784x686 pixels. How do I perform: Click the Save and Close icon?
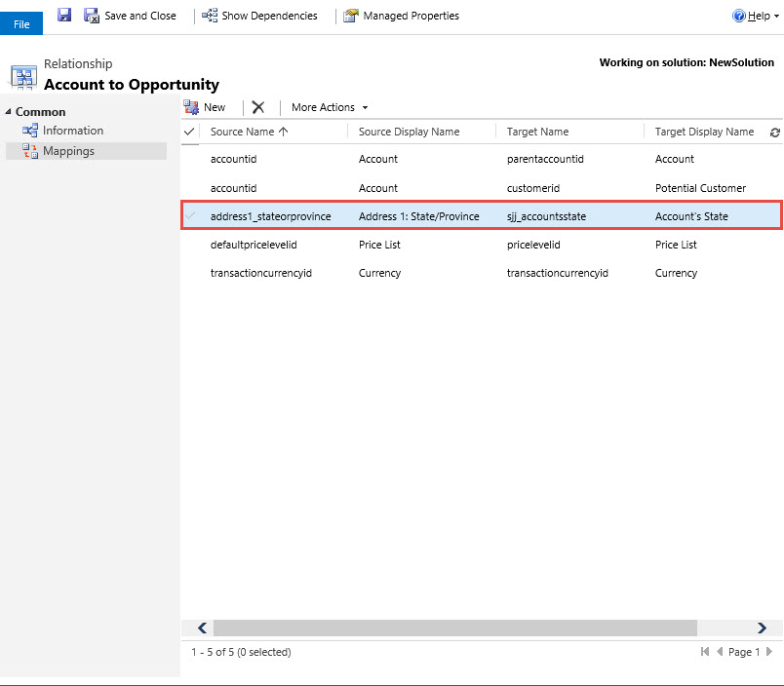(x=92, y=16)
